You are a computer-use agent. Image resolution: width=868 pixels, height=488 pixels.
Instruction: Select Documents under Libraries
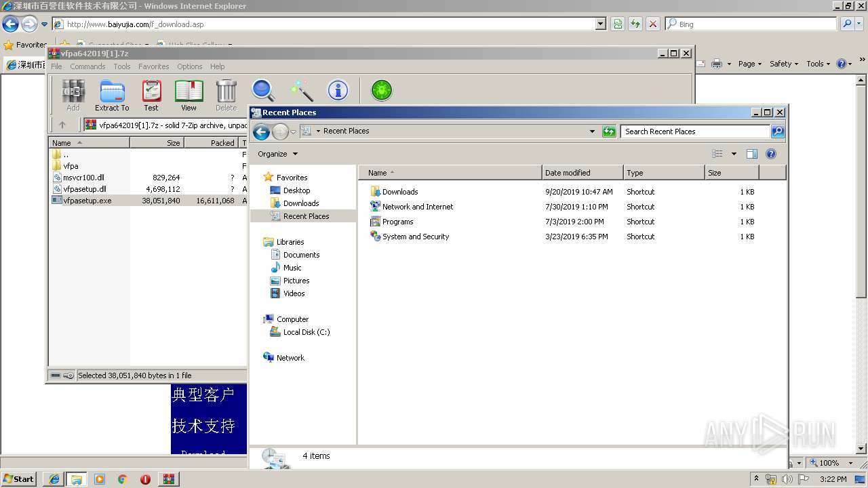tap(301, 255)
